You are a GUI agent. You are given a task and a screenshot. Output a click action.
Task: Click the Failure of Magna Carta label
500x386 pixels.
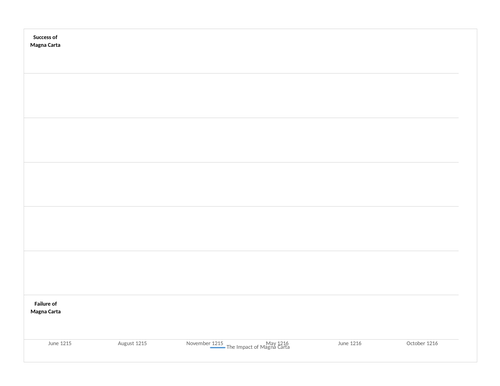tap(46, 308)
